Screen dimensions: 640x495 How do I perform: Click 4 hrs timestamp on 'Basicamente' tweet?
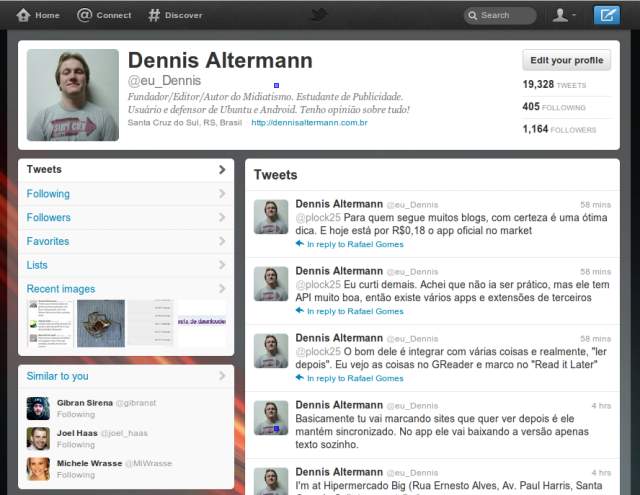point(601,405)
